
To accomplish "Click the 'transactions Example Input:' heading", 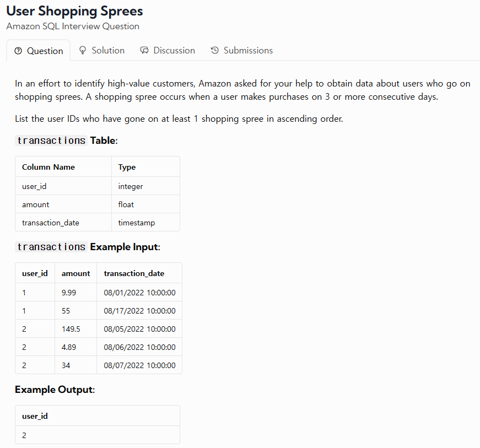I will (88, 247).
